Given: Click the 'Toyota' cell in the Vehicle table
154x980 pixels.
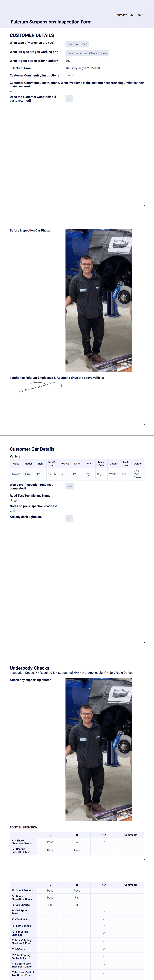Looking at the screenshot, I should pos(16,474).
